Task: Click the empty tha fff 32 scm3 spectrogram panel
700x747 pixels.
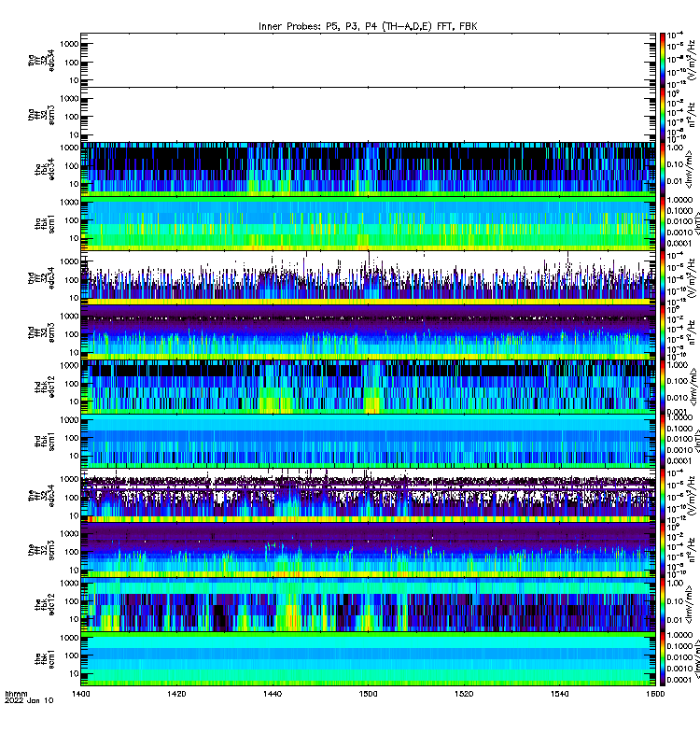Action: point(368,115)
